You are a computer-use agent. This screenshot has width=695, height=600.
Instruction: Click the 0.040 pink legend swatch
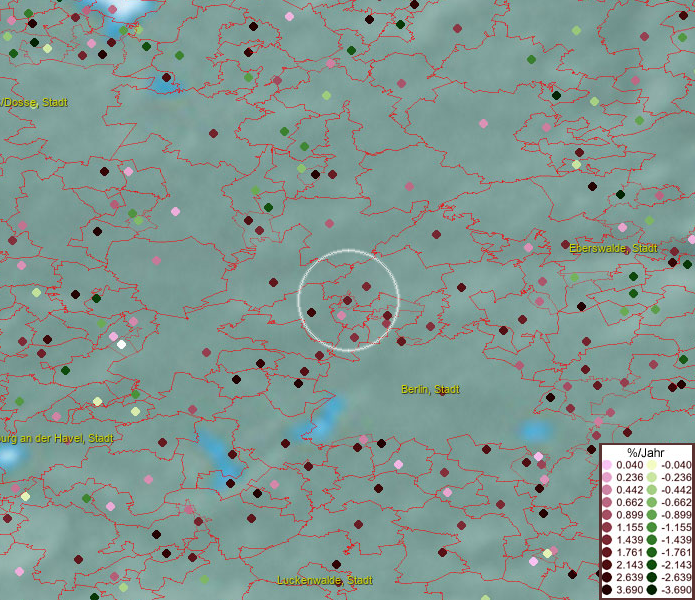click(x=607, y=465)
